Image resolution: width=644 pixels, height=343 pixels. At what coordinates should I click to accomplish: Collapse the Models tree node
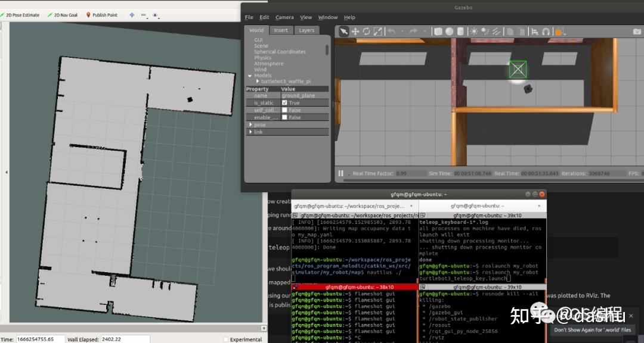click(250, 76)
